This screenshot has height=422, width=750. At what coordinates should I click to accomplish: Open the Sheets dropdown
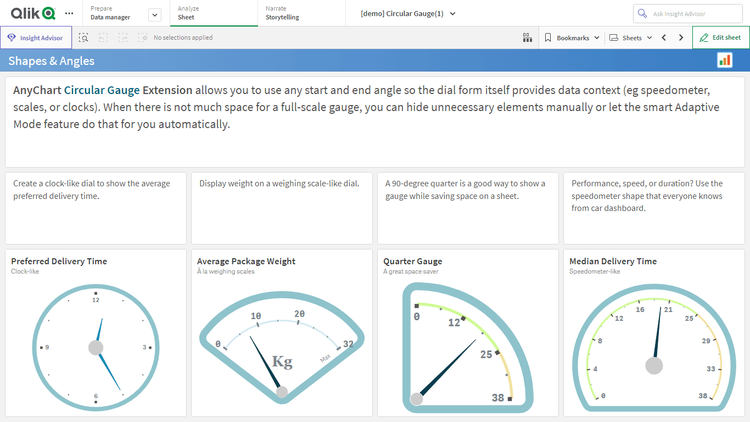click(630, 37)
